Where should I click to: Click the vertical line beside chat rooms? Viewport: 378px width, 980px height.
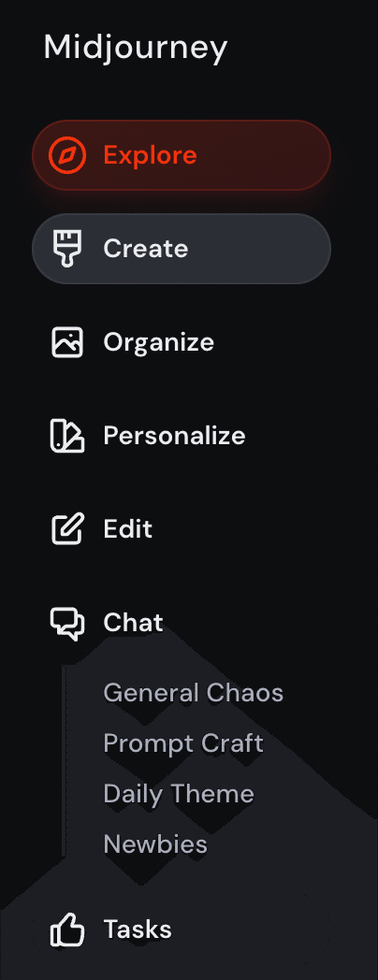pyautogui.click(x=64, y=761)
